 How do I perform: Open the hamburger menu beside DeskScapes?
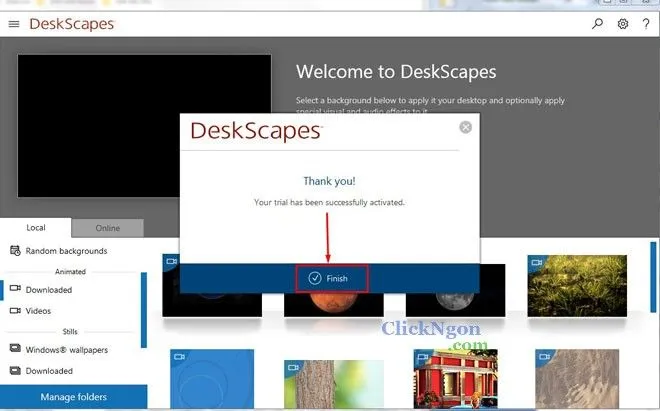[x=14, y=24]
